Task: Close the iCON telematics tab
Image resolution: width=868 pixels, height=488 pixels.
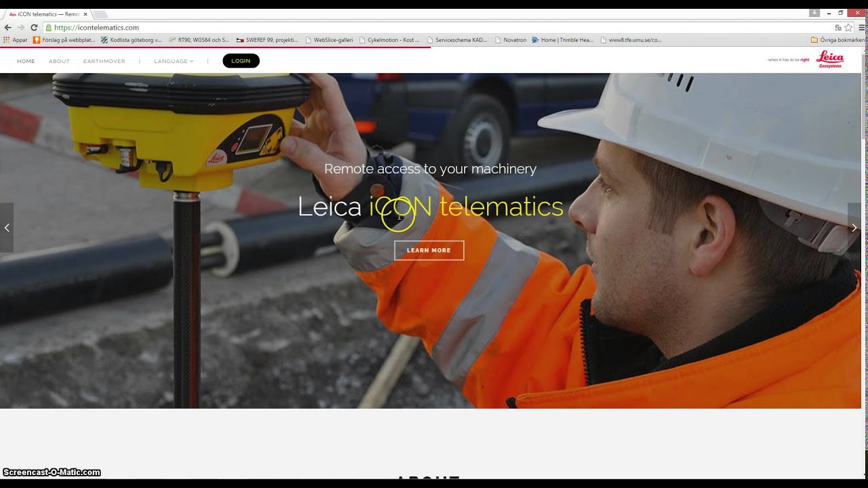Action: (85, 14)
